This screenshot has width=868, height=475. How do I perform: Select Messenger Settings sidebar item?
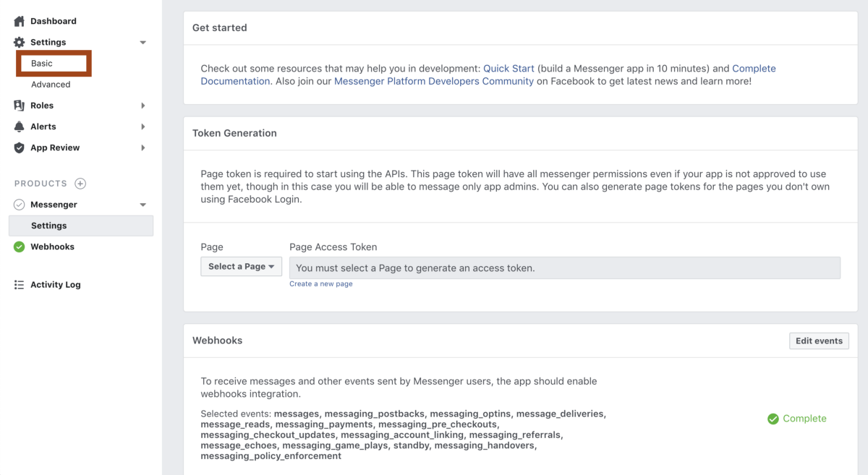(49, 226)
